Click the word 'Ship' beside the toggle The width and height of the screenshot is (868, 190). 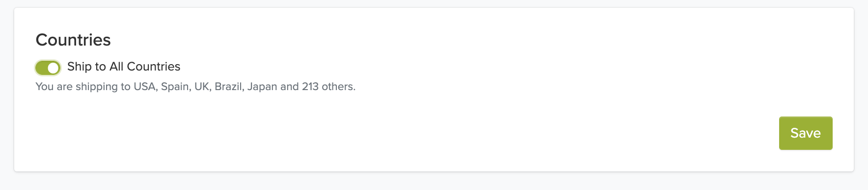[79, 67]
